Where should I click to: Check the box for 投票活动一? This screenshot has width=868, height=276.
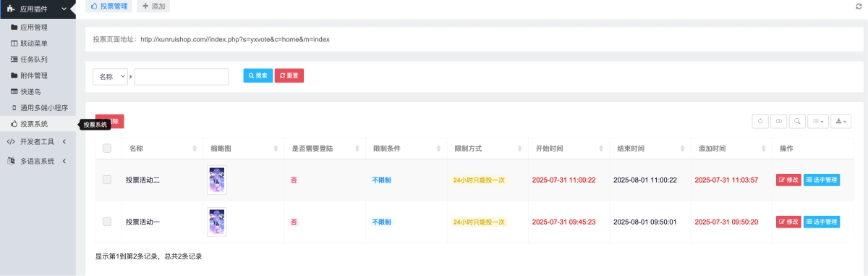click(x=107, y=222)
